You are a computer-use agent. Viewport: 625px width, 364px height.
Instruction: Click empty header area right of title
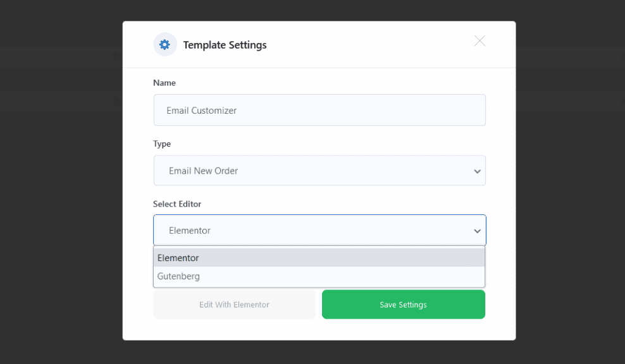(x=367, y=45)
